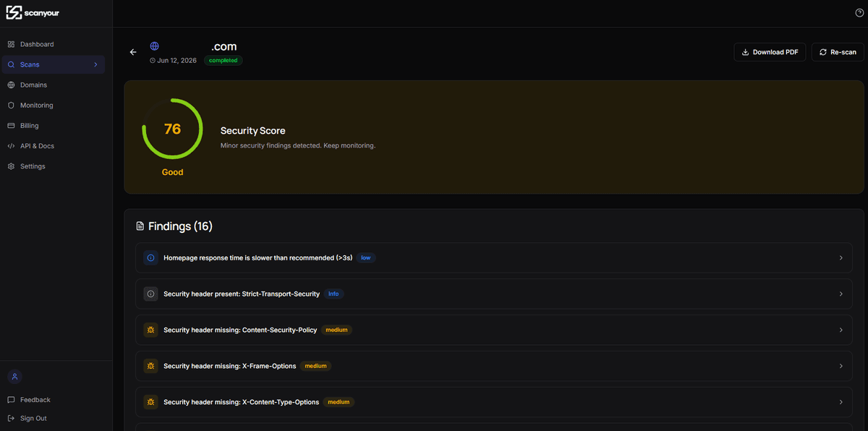Click 'Minor security findings detected' message
The image size is (868, 431).
pyautogui.click(x=298, y=145)
